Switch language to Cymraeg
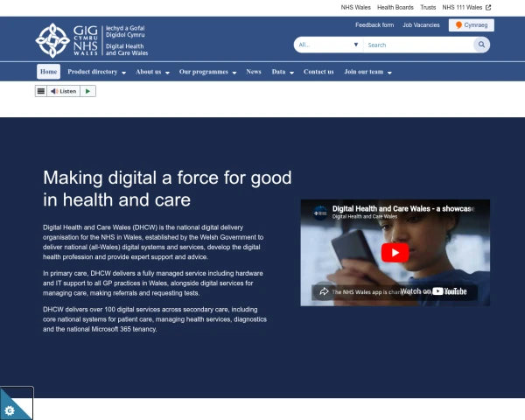Screen dimensions: 525x420 472,25
